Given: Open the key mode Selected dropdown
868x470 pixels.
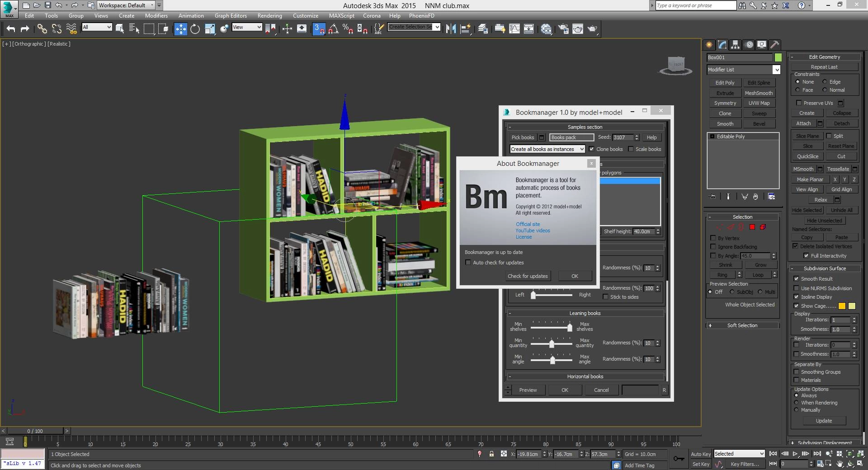Looking at the screenshot, I should tap(739, 454).
